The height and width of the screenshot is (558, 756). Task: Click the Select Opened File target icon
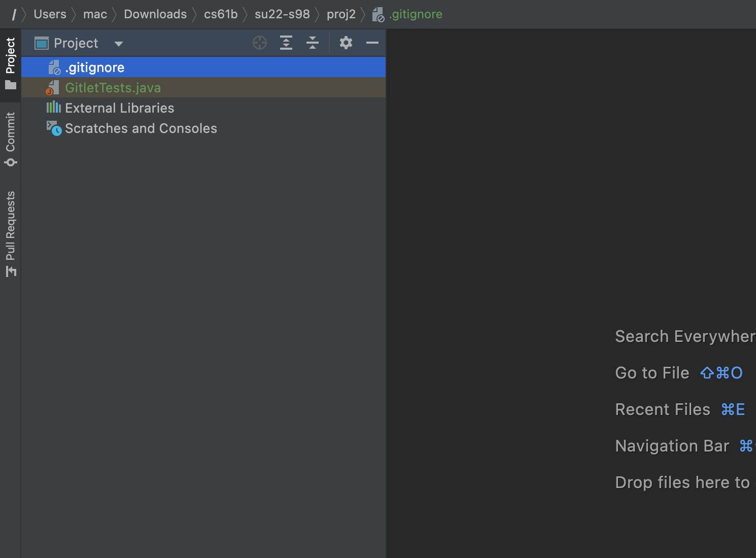pos(260,43)
